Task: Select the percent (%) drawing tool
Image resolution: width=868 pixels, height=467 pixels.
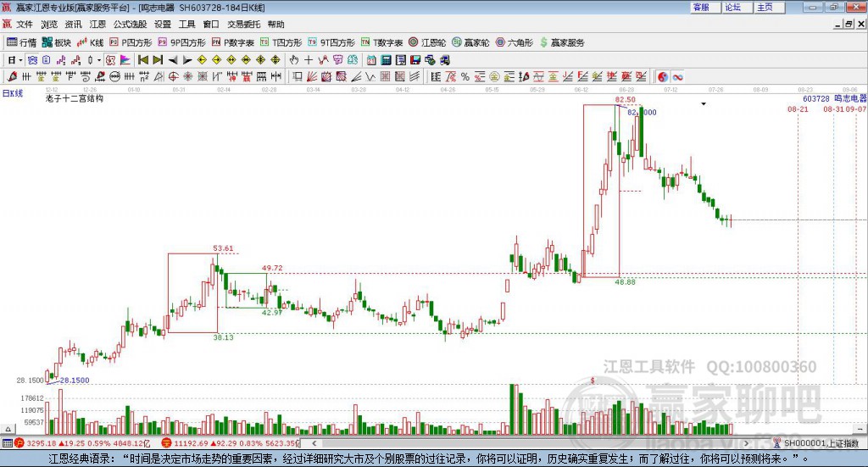Action: [x=465, y=77]
